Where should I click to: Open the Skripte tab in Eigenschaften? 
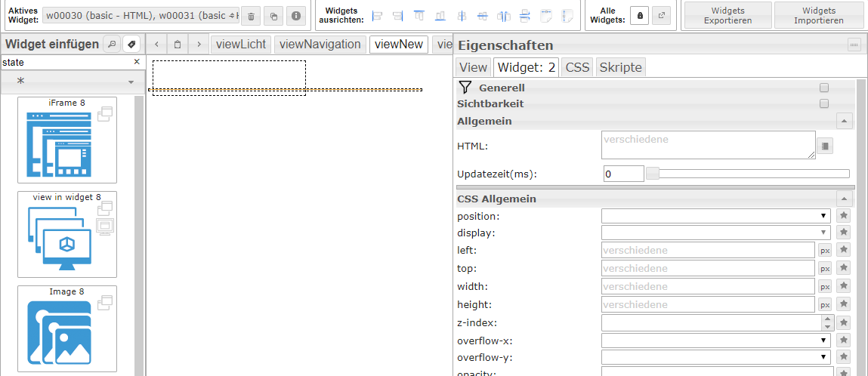[x=620, y=67]
